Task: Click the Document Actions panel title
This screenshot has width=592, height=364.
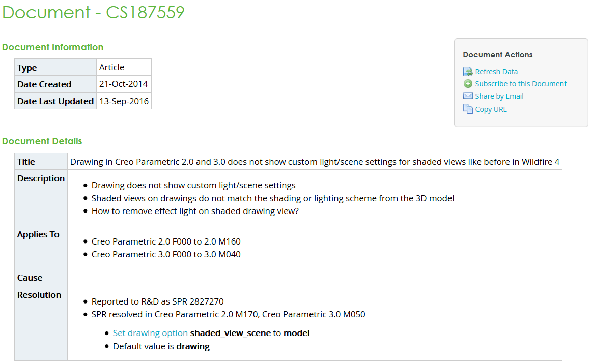Action: pos(498,55)
